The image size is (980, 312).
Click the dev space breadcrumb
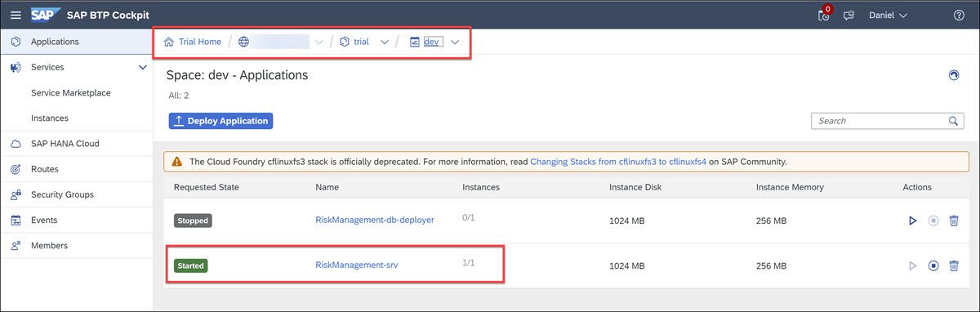pos(433,42)
